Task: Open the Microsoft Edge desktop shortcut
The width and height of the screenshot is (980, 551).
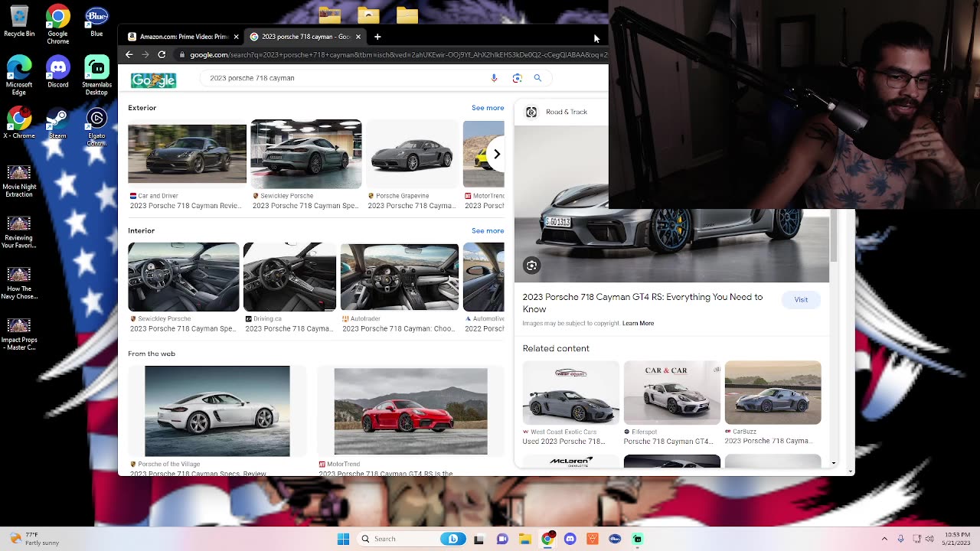Action: [x=19, y=75]
